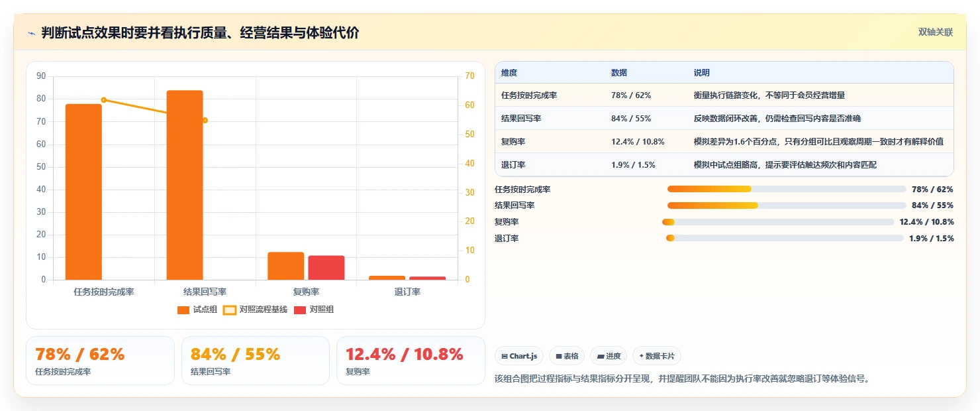980x411 pixels.
Task: Click the 数据卡片 chip star icon
Action: coord(641,357)
